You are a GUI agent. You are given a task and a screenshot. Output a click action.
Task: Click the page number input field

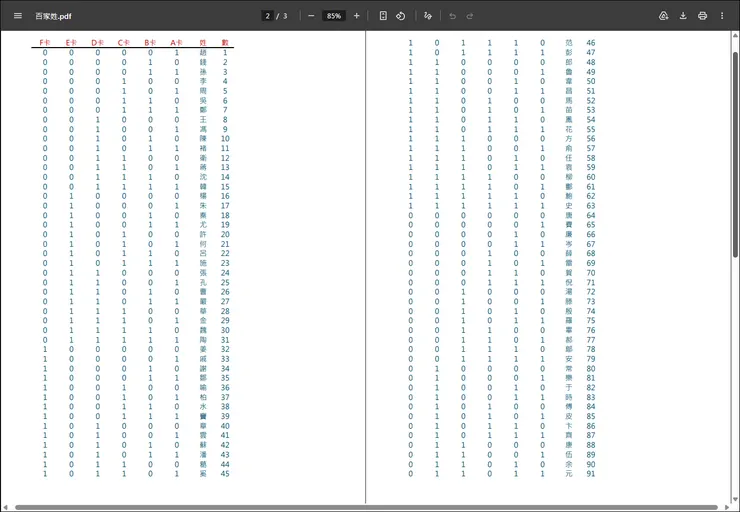[x=267, y=16]
